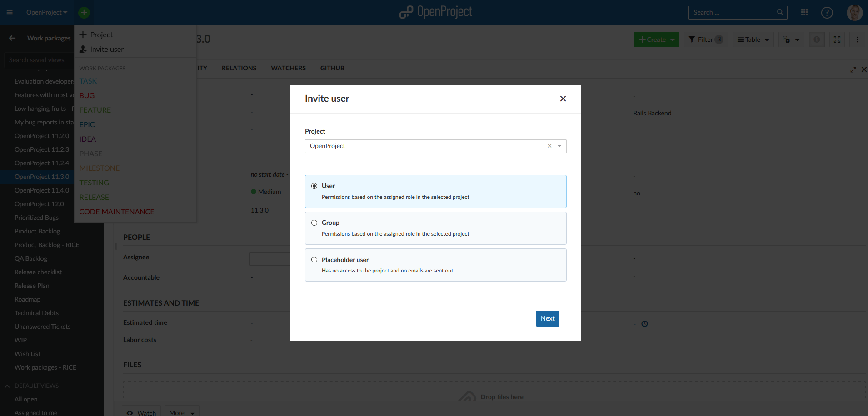Open the help question mark icon
The image size is (868, 416).
[827, 13]
